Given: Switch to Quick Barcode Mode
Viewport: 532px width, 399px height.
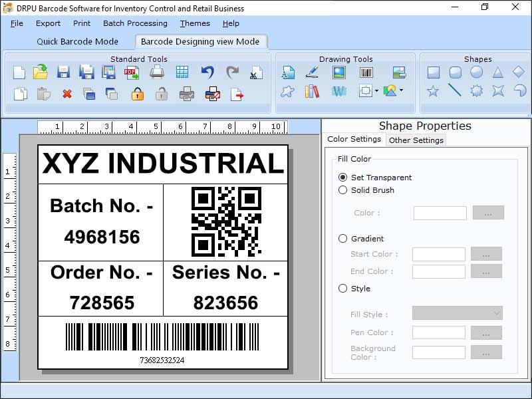Looking at the screenshot, I should pos(78,41).
